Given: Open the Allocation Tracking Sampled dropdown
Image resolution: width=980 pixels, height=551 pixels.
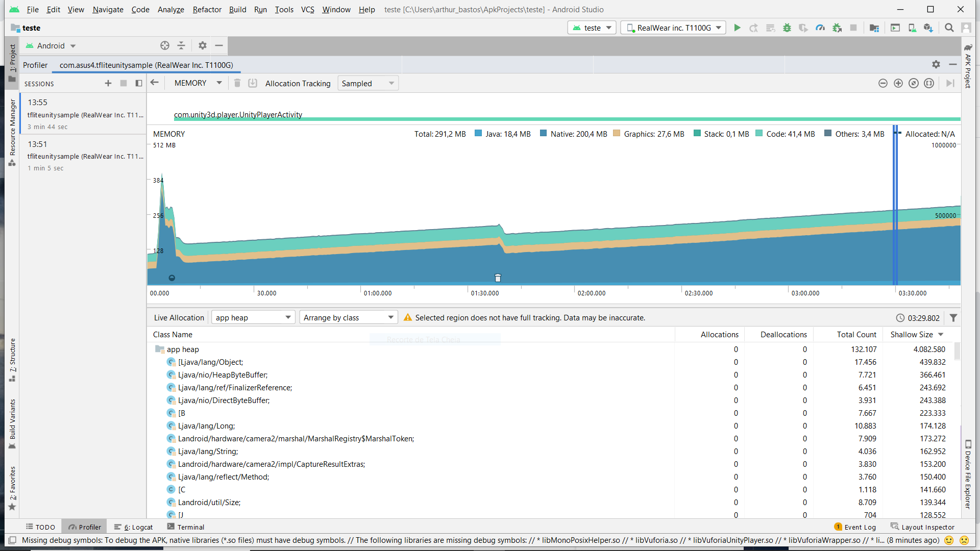Looking at the screenshot, I should click(x=368, y=83).
